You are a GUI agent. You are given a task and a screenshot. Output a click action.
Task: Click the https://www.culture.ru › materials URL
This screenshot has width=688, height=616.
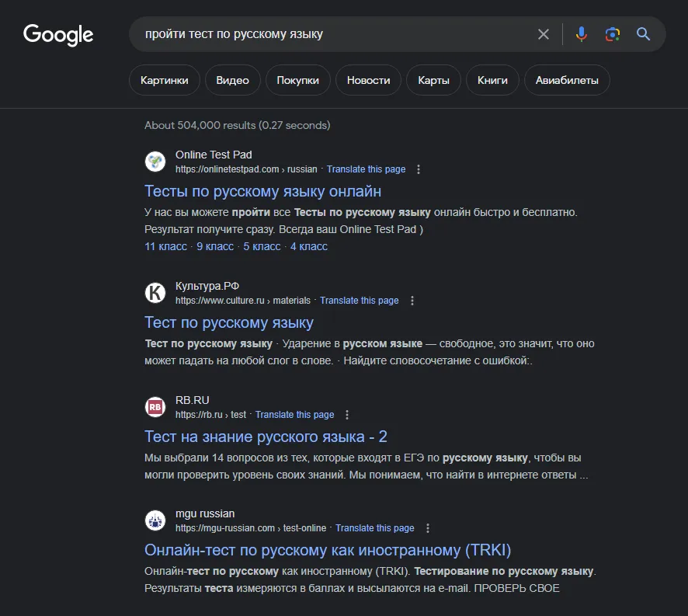[242, 301]
